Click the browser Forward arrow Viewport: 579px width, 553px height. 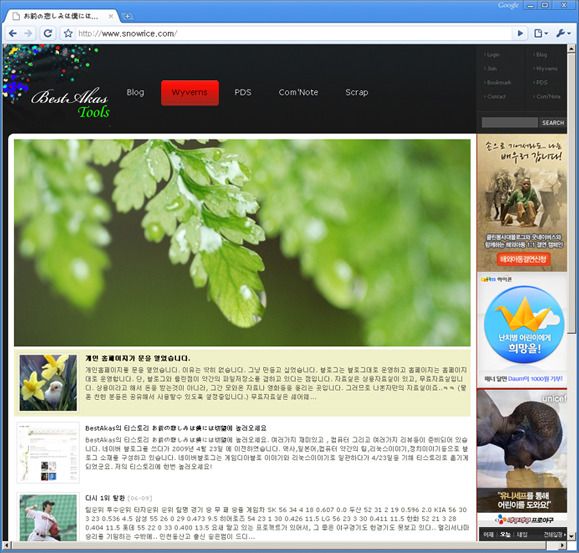28,34
